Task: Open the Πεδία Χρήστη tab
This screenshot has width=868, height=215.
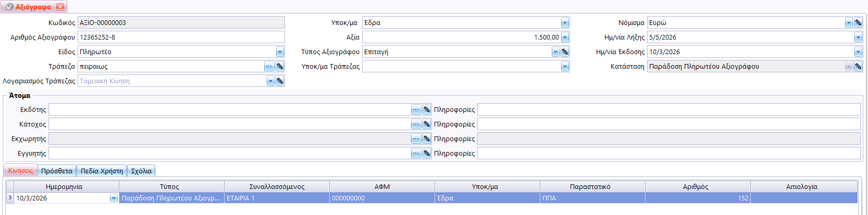Action: (x=102, y=171)
